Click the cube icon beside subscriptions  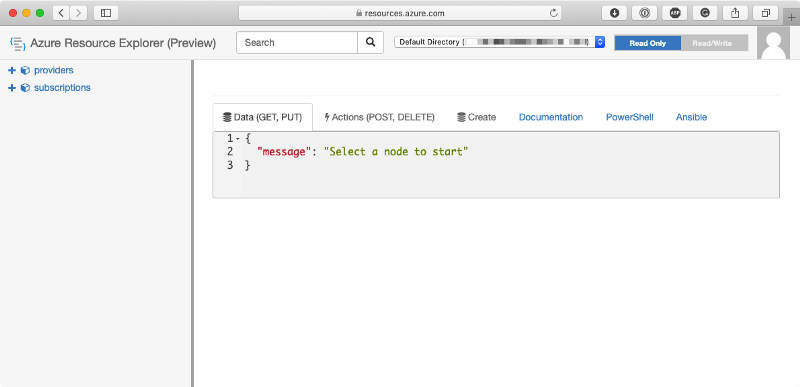click(x=25, y=88)
